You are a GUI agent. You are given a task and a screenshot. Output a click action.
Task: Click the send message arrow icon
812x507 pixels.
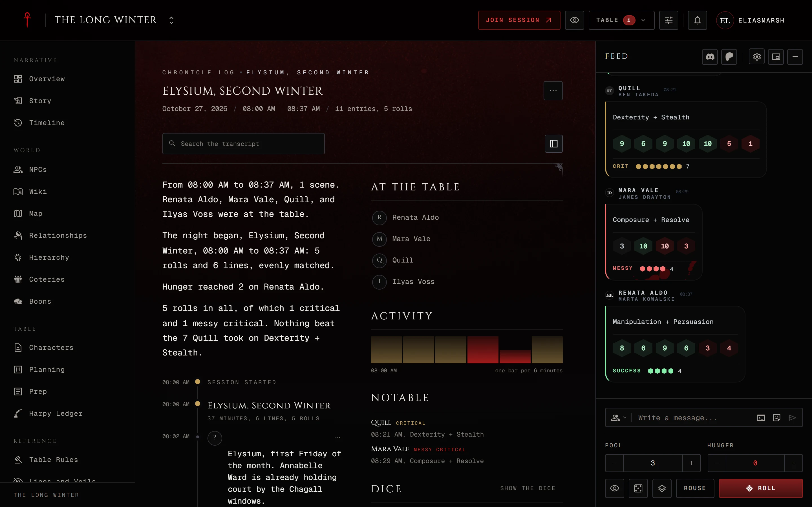(792, 417)
